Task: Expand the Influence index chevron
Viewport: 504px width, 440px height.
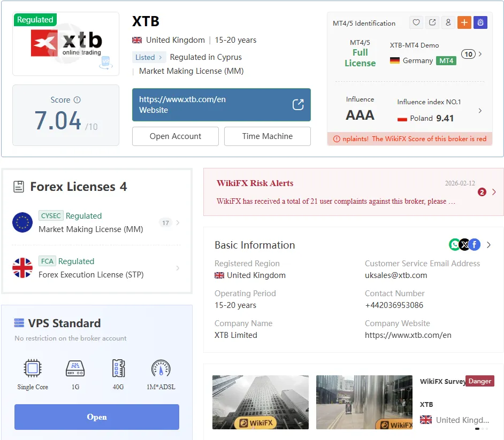Action: click(x=480, y=111)
